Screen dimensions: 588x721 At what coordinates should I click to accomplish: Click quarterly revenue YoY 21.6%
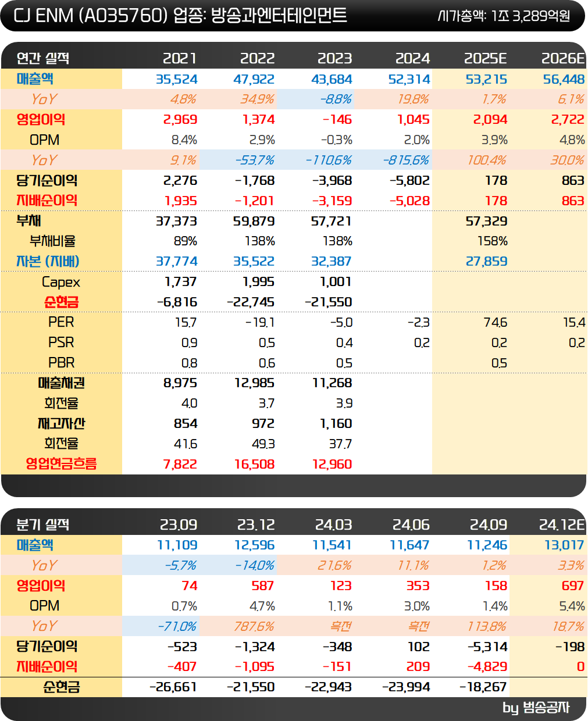coord(334,566)
